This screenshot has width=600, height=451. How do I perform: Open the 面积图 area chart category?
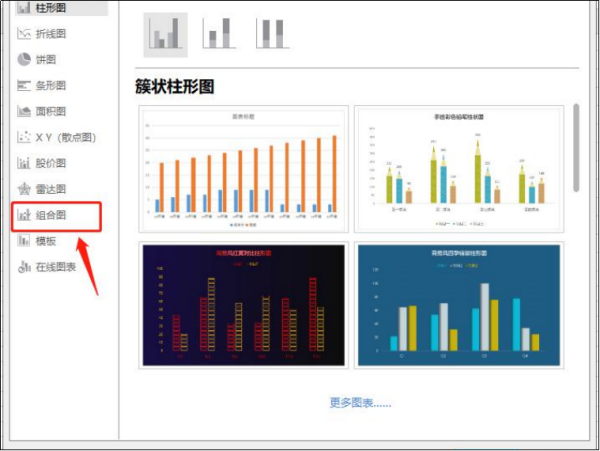point(51,111)
